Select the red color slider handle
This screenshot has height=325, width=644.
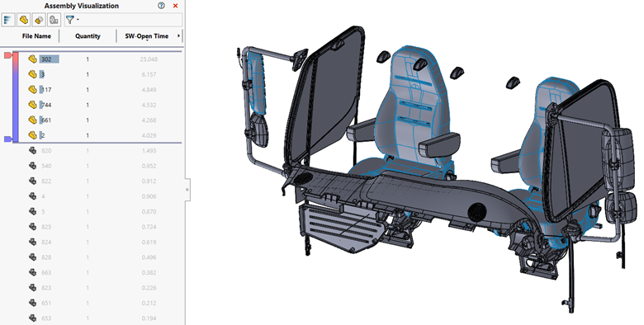tap(7, 55)
